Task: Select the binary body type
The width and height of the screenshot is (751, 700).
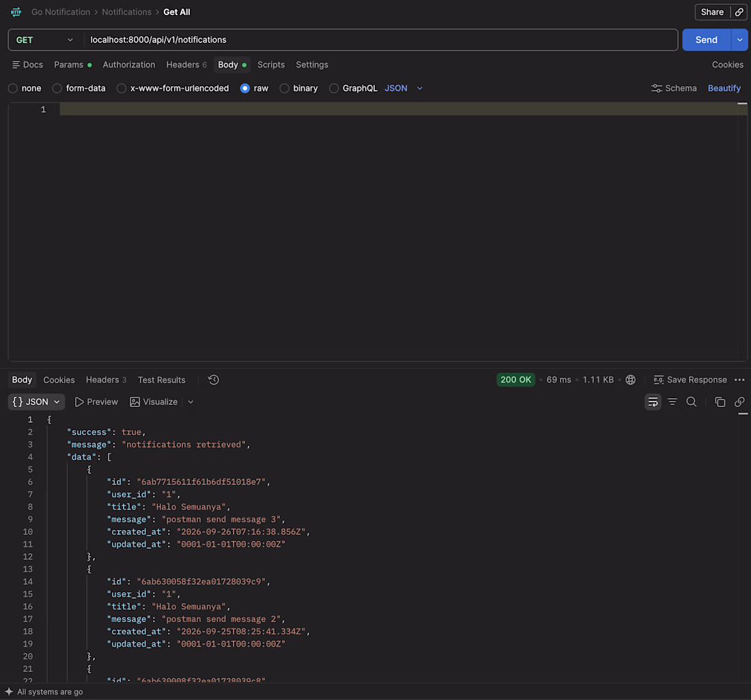Action: coord(285,88)
